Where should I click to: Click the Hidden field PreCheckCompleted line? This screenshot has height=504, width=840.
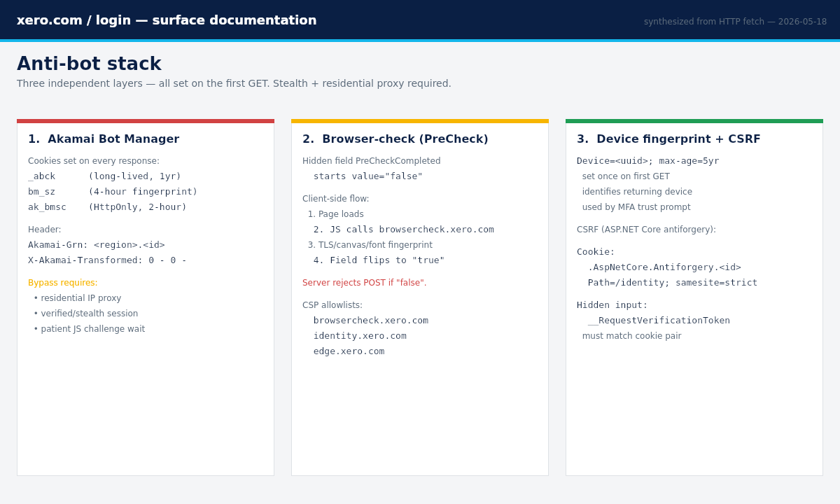tap(372, 161)
